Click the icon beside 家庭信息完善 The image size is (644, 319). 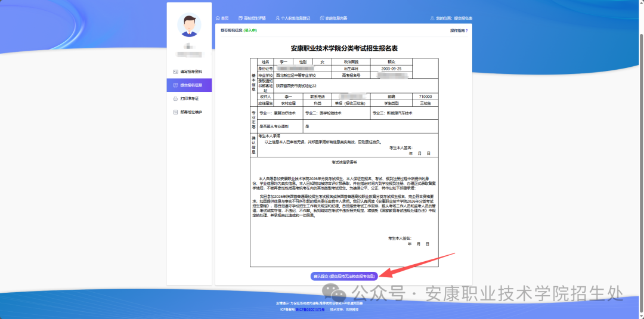coord(322,18)
